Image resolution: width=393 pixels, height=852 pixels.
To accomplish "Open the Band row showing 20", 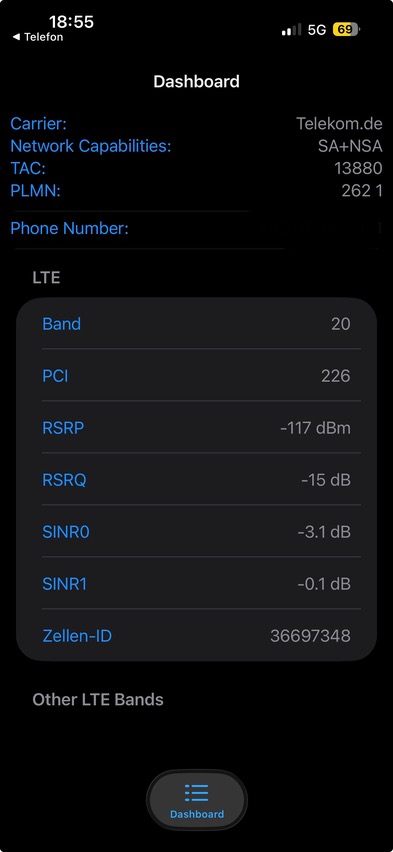I will pyautogui.click(x=196, y=324).
